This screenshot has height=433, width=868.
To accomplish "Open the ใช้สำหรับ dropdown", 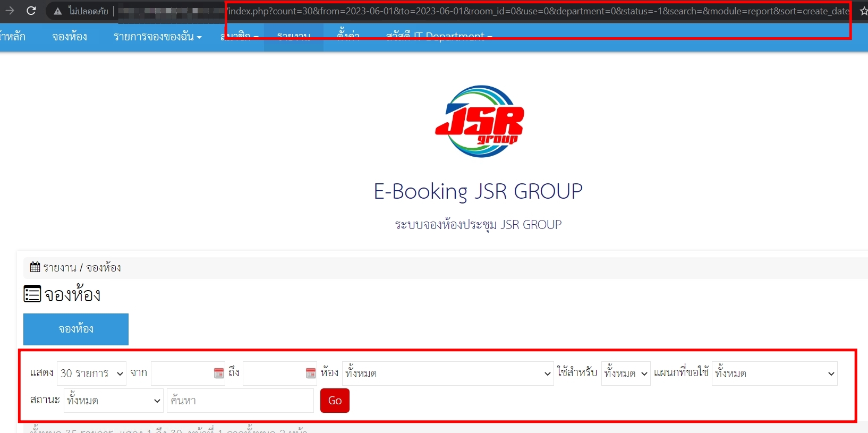I will (x=626, y=373).
